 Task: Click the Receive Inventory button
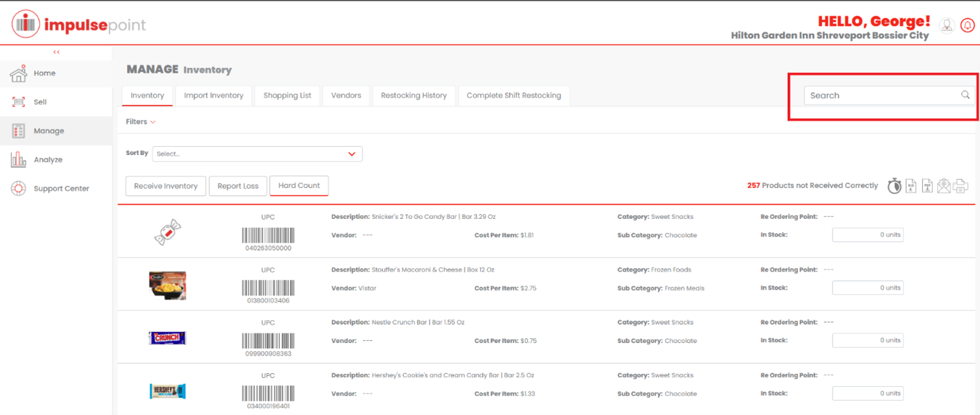(165, 185)
